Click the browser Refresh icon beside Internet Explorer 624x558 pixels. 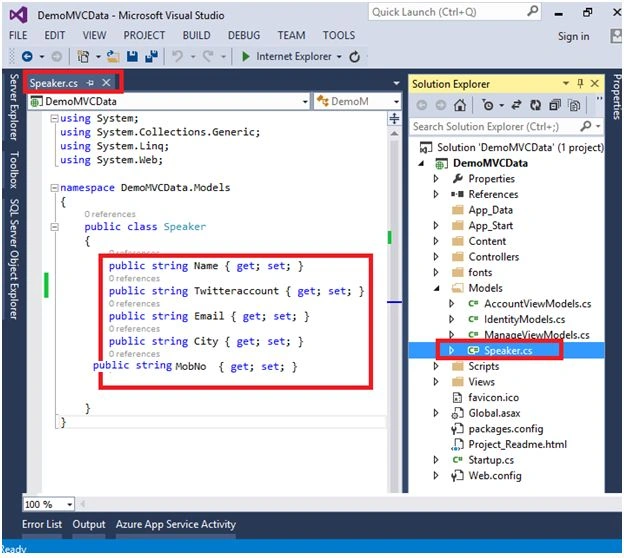click(354, 57)
